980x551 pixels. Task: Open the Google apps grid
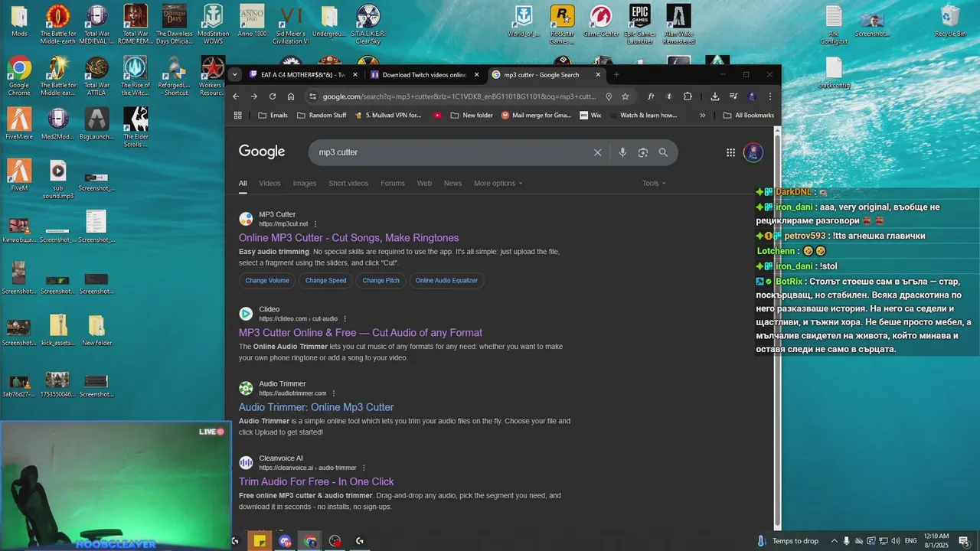(x=730, y=152)
